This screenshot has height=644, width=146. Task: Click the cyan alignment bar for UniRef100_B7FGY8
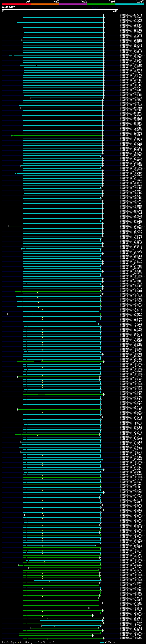[64, 15]
